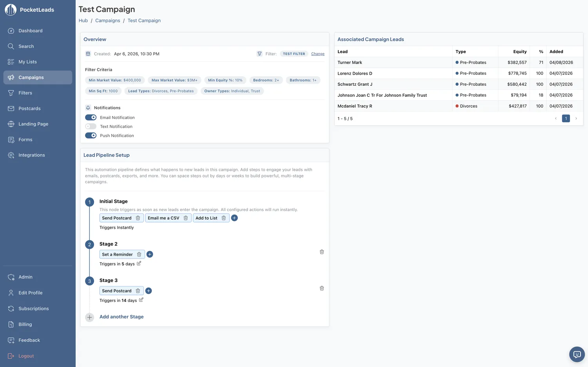The height and width of the screenshot is (367, 588).
Task: Click the Max Market Value: $3M+ chip
Action: coord(174,80)
